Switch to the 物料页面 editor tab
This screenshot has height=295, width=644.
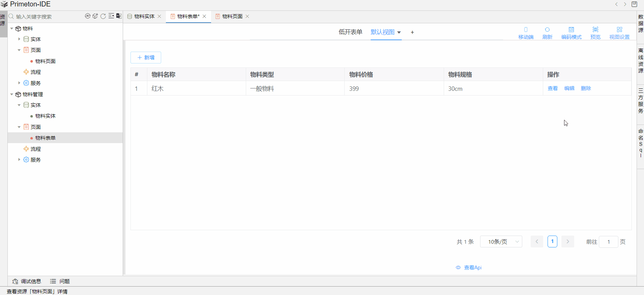pos(232,17)
